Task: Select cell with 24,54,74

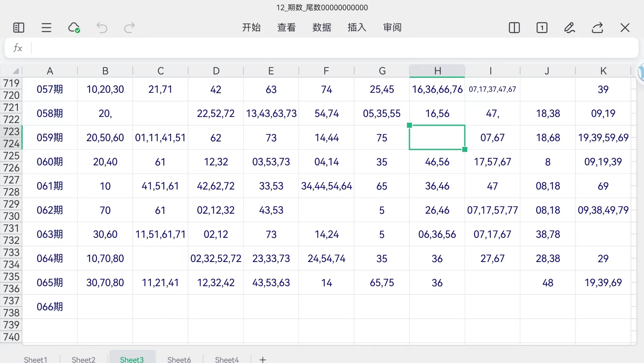Action: 327,258
